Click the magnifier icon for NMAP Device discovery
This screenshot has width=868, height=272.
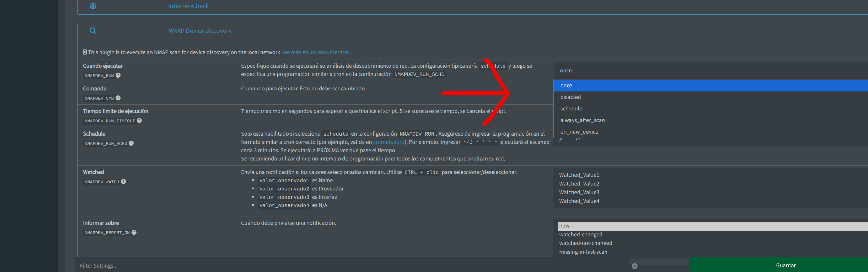point(93,31)
